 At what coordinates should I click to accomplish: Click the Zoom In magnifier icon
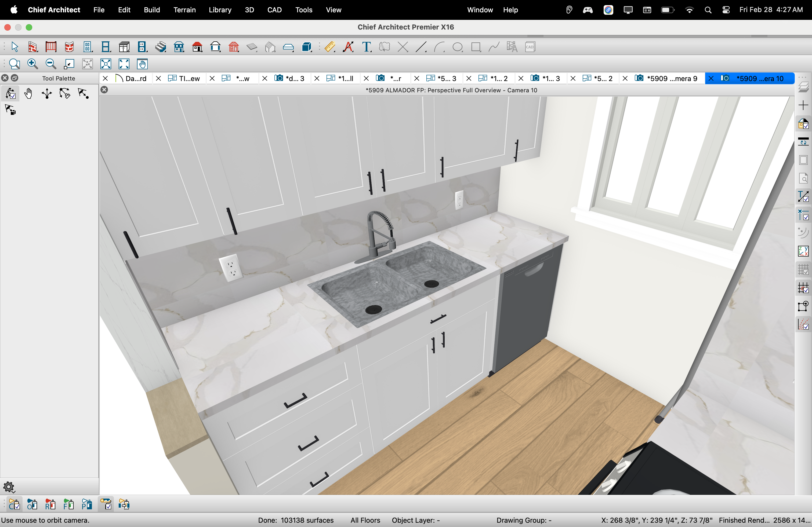pyautogui.click(x=32, y=64)
